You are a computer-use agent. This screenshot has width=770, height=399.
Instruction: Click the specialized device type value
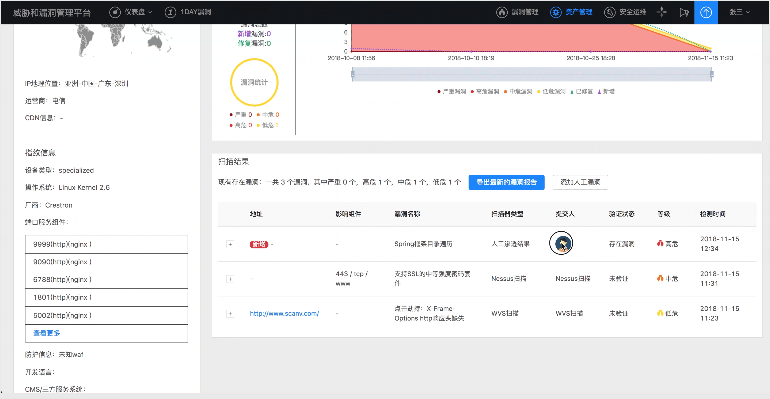[x=76, y=170]
